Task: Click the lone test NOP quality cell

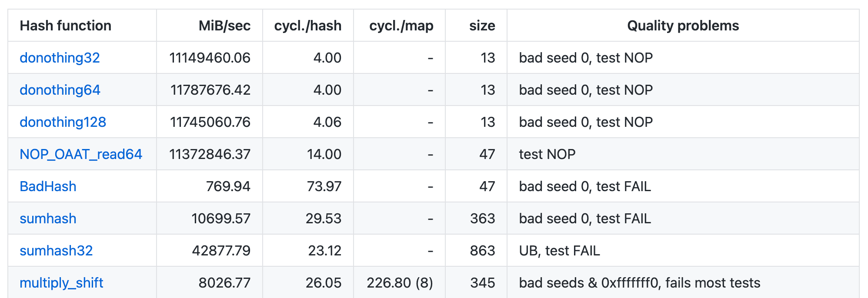Action: click(547, 154)
